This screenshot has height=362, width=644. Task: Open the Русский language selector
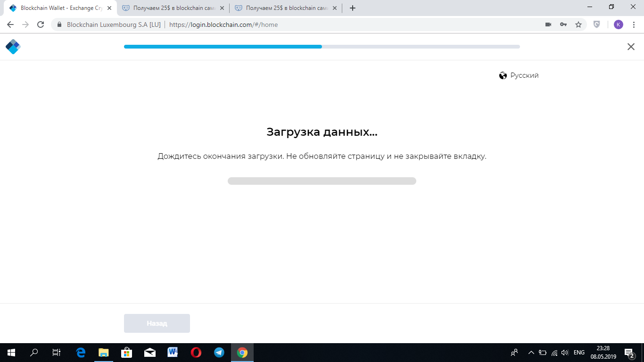click(519, 75)
